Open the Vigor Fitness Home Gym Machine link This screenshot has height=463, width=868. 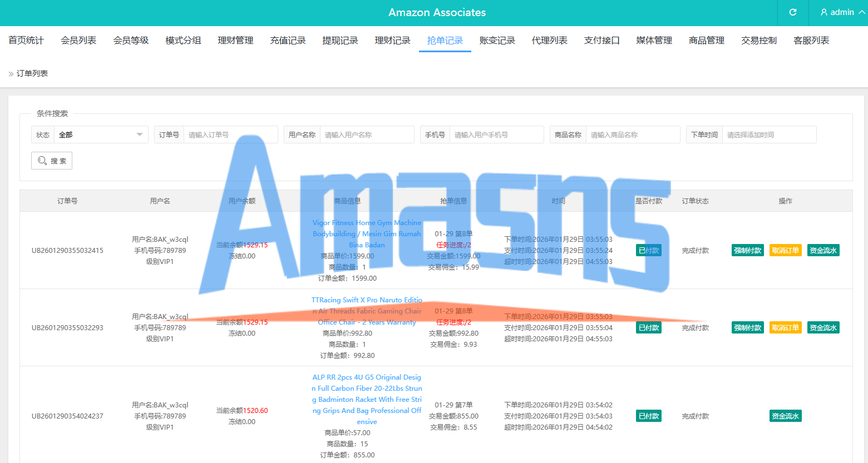coord(367,234)
